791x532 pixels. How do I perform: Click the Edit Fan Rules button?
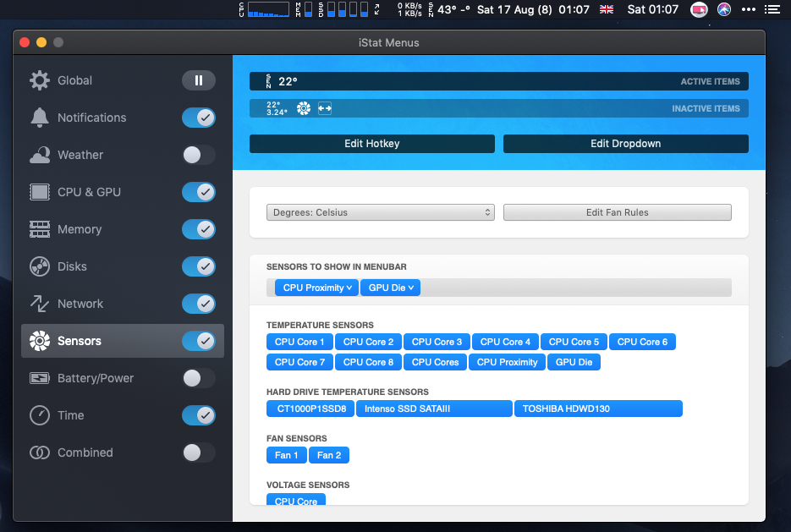617,212
